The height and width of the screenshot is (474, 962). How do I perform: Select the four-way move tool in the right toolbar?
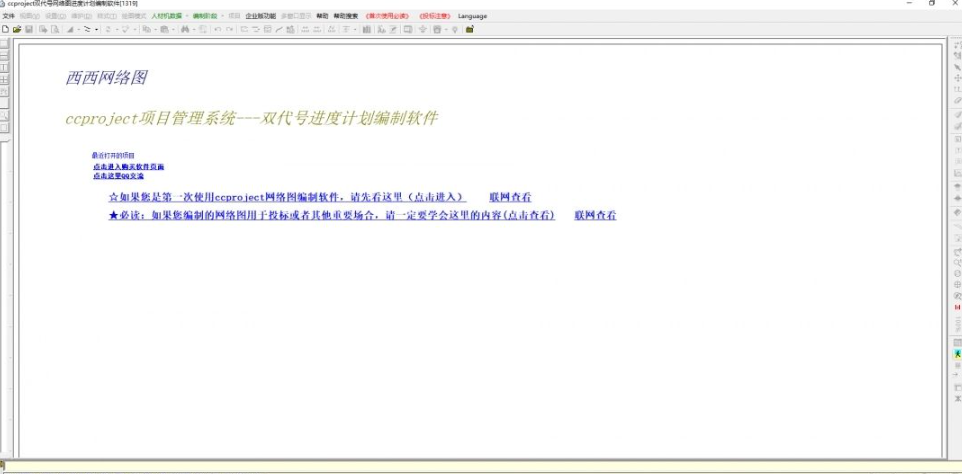tap(957, 78)
